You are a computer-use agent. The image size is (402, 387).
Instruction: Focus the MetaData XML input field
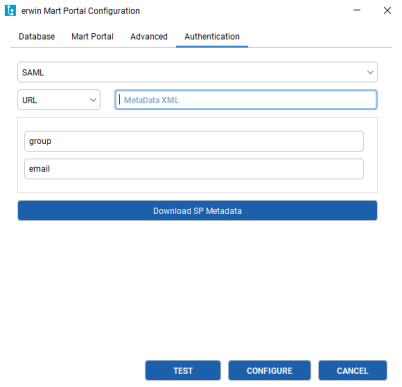[x=246, y=100]
